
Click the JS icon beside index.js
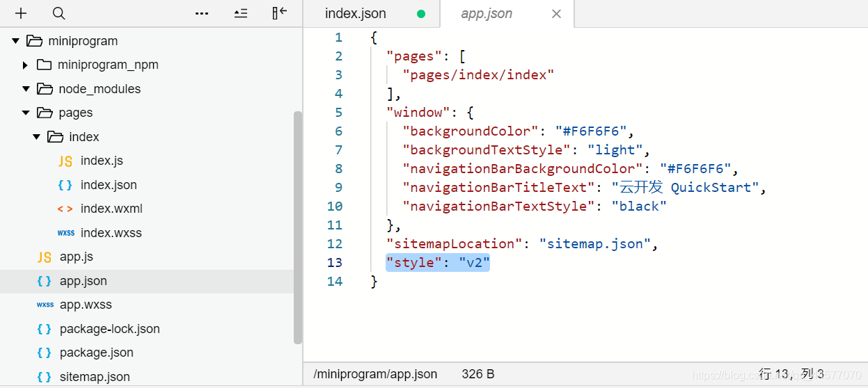coord(65,161)
